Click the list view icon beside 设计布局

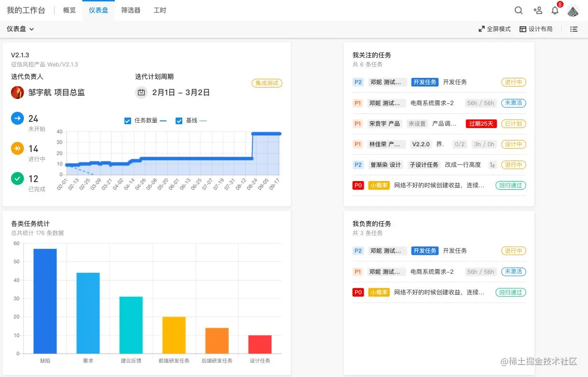click(x=574, y=29)
